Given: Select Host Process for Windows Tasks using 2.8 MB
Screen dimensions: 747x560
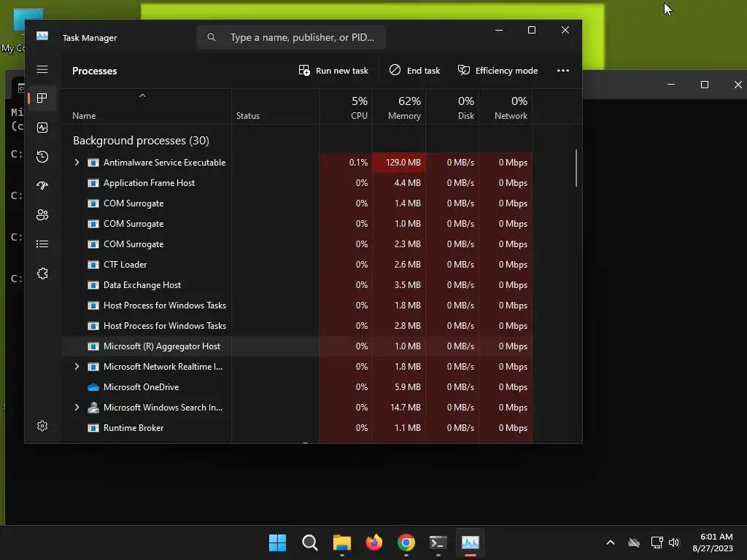Looking at the screenshot, I should coord(297,326).
